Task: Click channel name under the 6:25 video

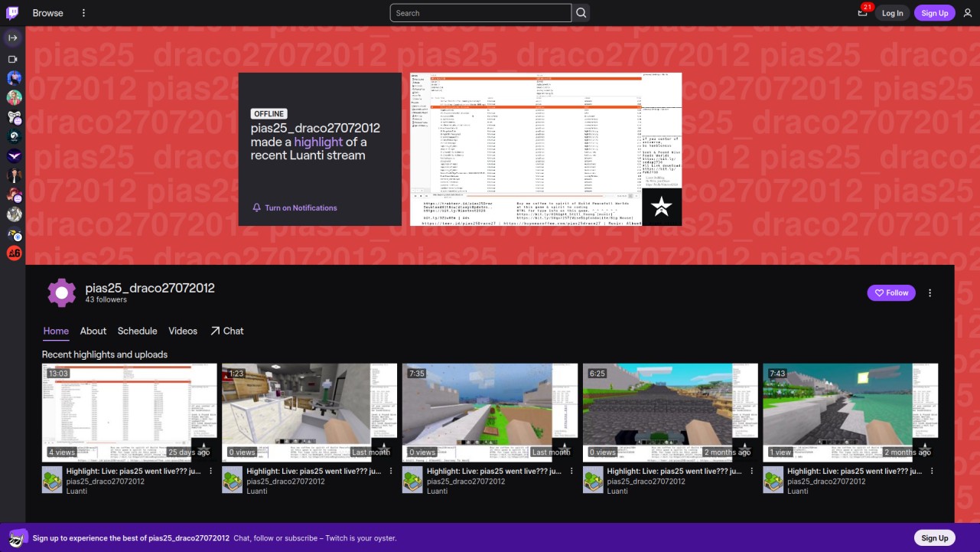Action: point(646,481)
